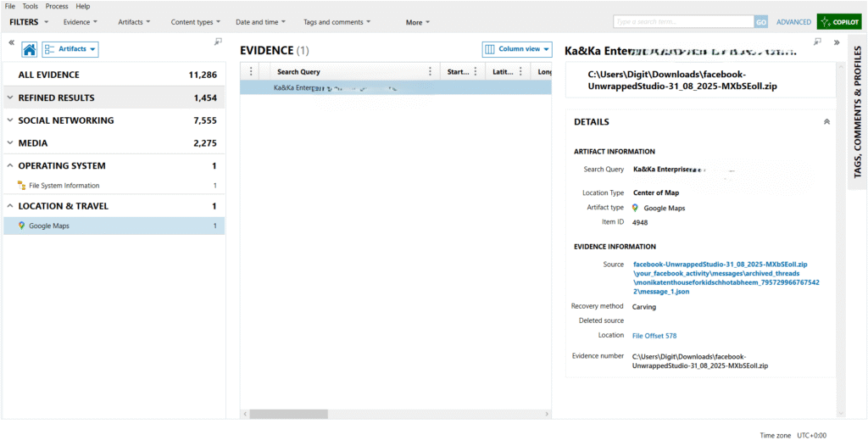
Task: Click the Google Maps icon in Artifact type
Action: [636, 209]
